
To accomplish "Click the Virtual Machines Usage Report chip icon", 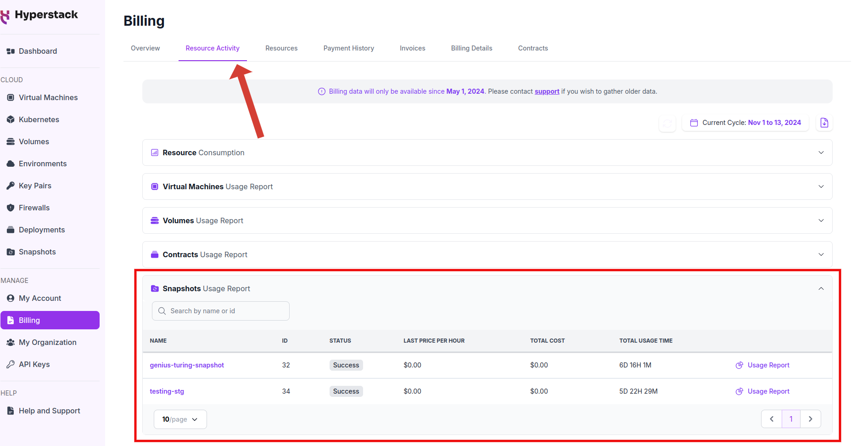I will click(155, 186).
